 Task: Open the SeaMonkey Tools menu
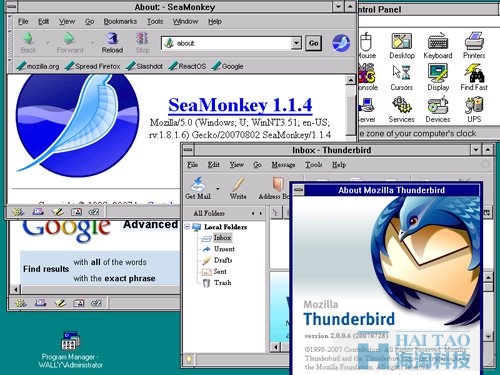click(x=155, y=22)
